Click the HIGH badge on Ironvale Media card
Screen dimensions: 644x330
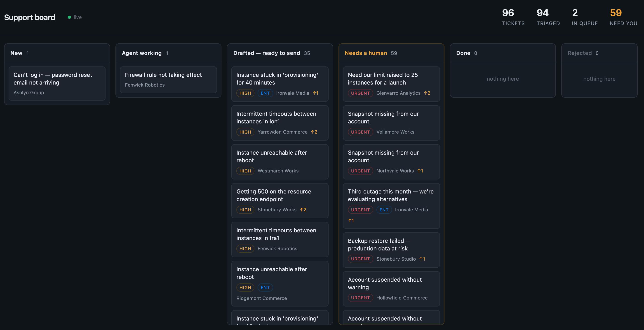245,93
